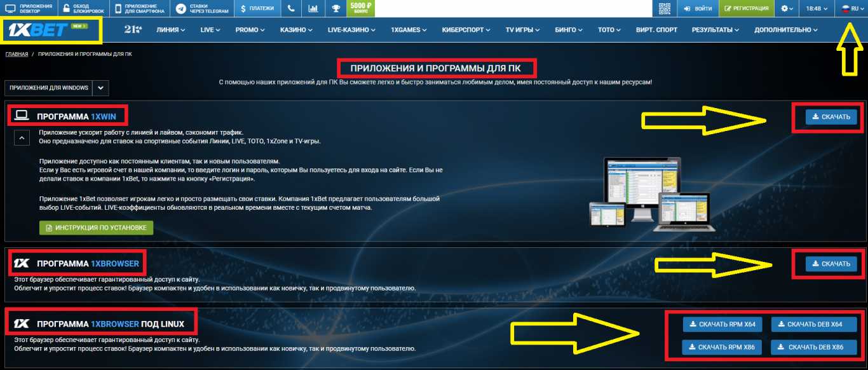868x370 pixels.
Task: Click the 1X icon beside 'Программа 1xBrowser'
Action: [x=22, y=263]
